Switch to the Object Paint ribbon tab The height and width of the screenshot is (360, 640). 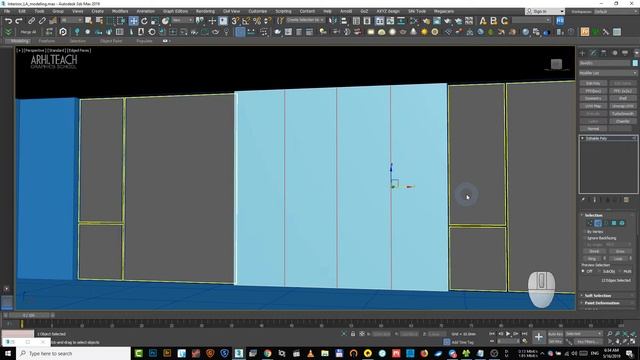tap(111, 41)
